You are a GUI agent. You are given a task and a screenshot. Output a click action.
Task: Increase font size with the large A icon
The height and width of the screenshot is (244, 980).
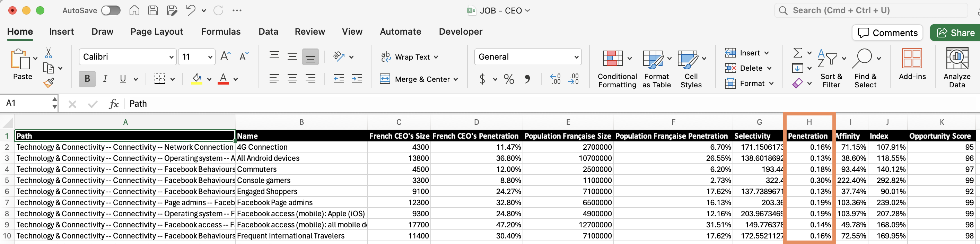(225, 57)
